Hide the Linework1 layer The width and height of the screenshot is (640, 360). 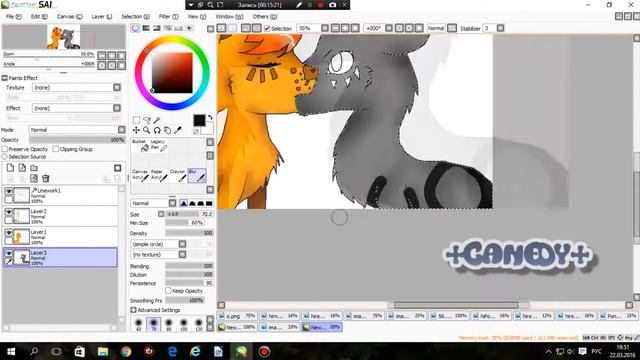9,191
